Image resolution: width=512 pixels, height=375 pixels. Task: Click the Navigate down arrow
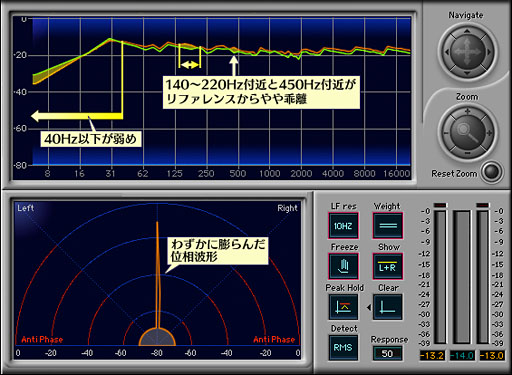coord(467,73)
